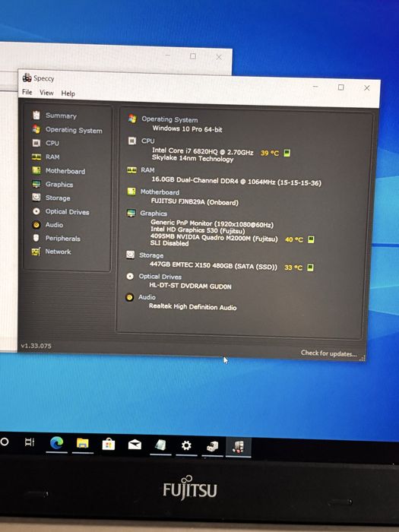The width and height of the screenshot is (399, 532).
Task: Click the Storage heading in summary panel
Action: pyautogui.click(x=151, y=255)
